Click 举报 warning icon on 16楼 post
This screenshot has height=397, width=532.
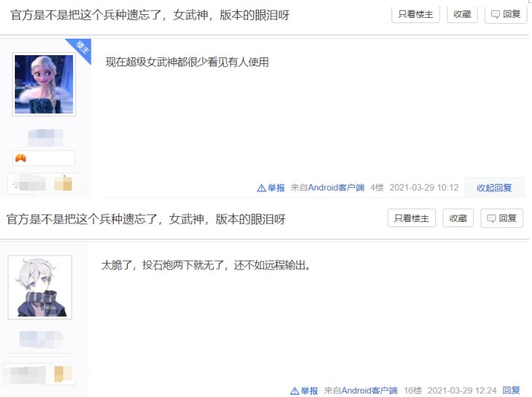304,390
